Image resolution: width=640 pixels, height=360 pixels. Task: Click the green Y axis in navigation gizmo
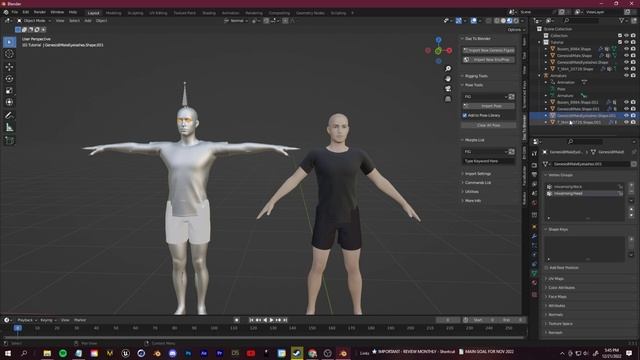click(x=438, y=51)
